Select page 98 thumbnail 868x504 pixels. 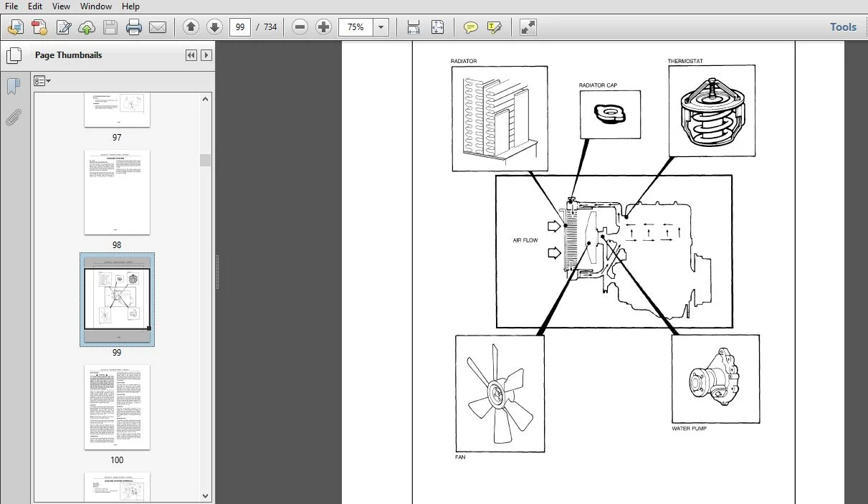coord(117,192)
